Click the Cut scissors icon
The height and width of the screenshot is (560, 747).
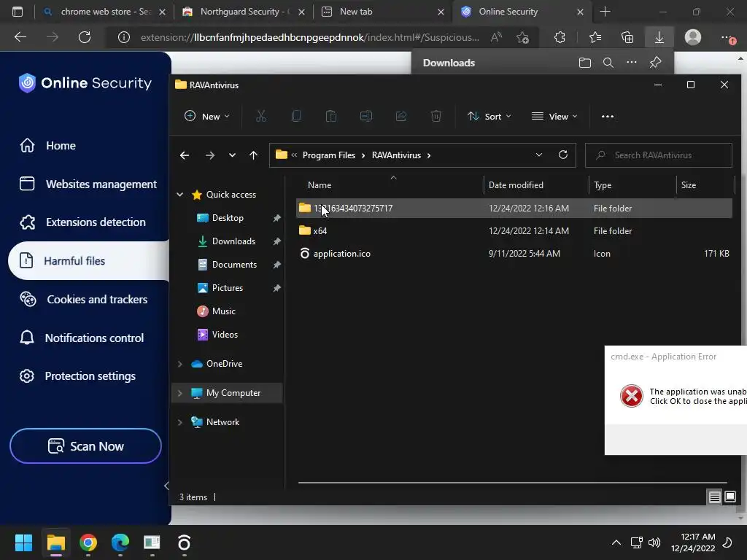tap(261, 116)
